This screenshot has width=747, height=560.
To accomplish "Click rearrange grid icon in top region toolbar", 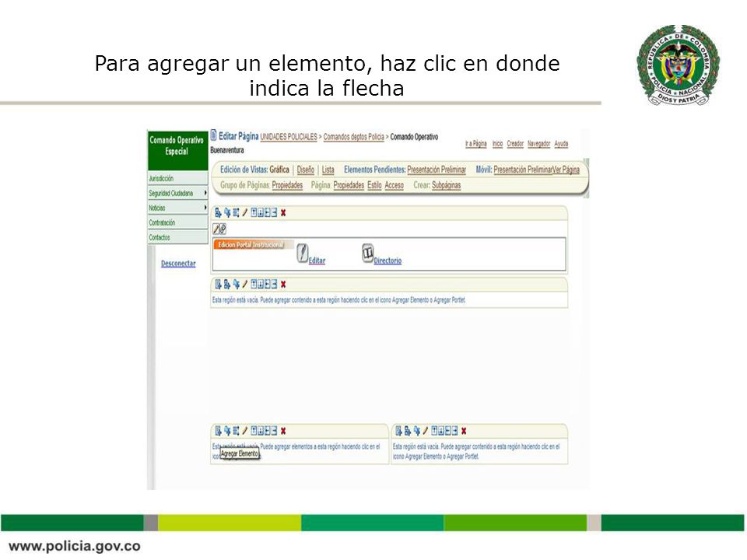I will point(236,213).
